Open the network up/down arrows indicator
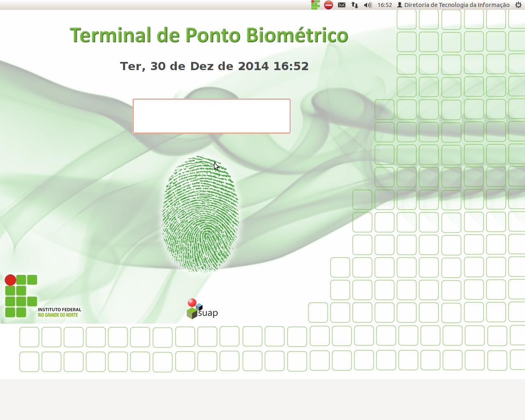The image size is (525, 420). (x=355, y=5)
